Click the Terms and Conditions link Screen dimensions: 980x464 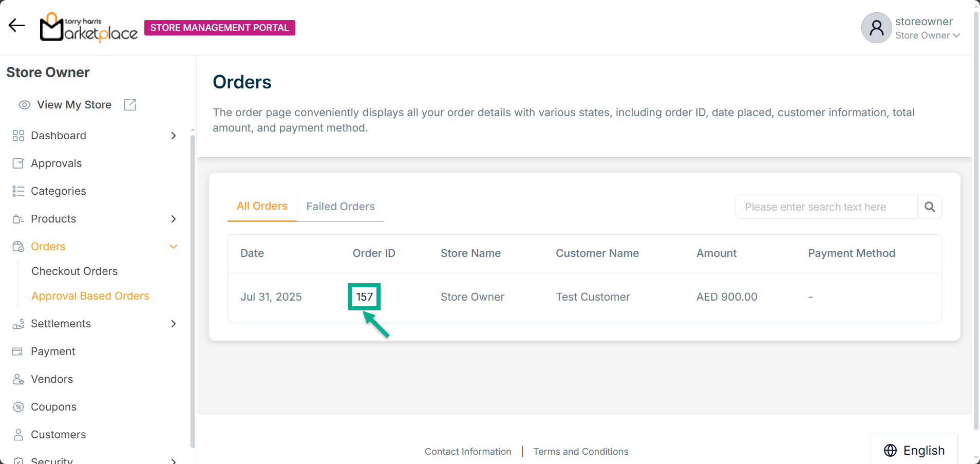pos(580,452)
